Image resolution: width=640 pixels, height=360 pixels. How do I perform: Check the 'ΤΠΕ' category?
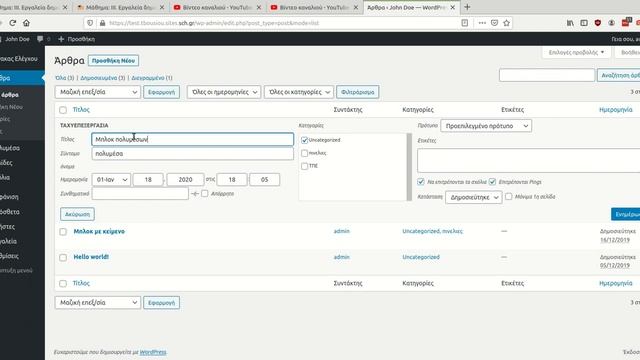[304, 166]
